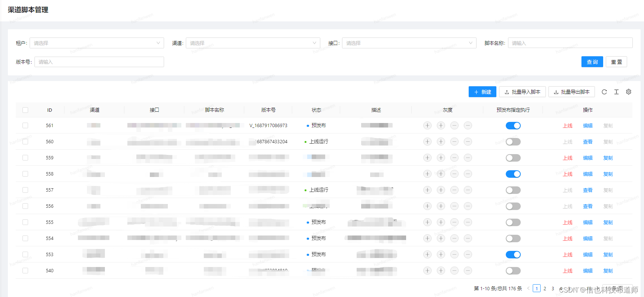Go to page 3
Viewport: 644px width, 297px height.
pyautogui.click(x=553, y=288)
